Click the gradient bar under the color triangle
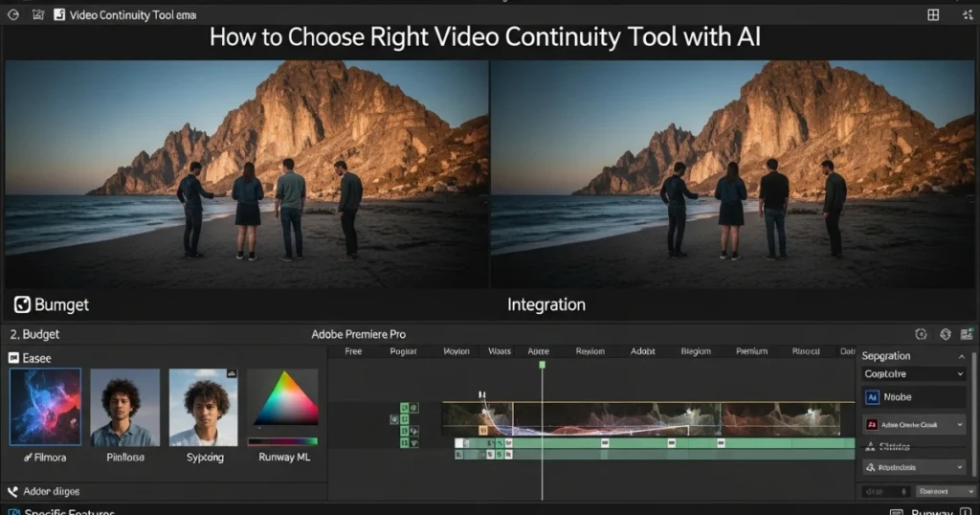The height and width of the screenshot is (515, 980). point(282,441)
